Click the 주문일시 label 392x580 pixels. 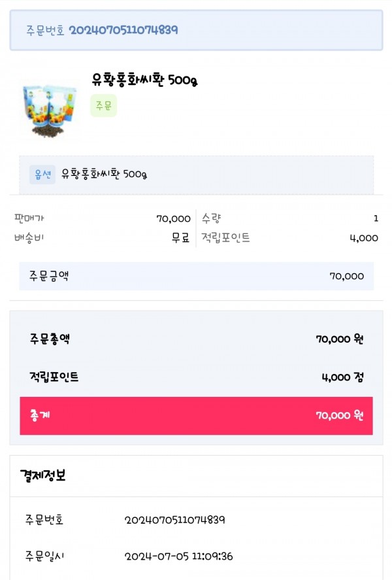[x=44, y=556]
